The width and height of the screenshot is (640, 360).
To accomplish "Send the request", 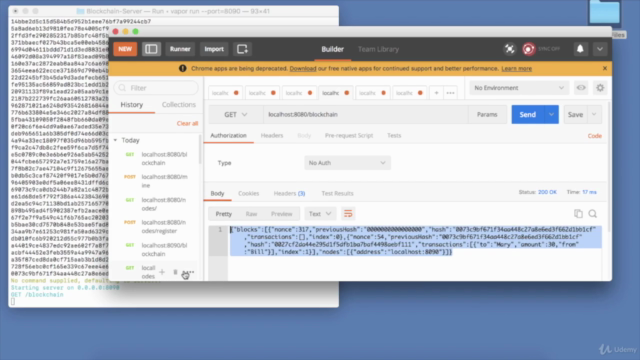I will coord(528,115).
